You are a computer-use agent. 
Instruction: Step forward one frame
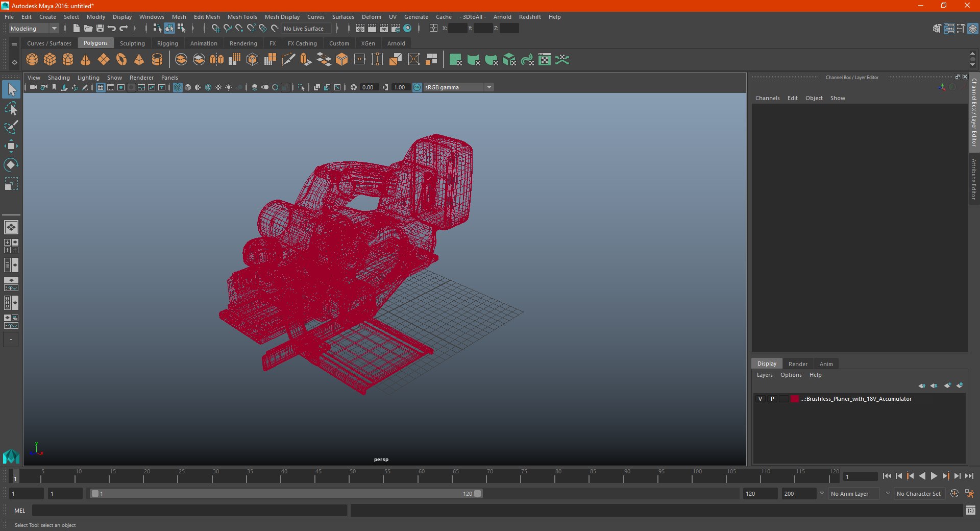point(957,476)
